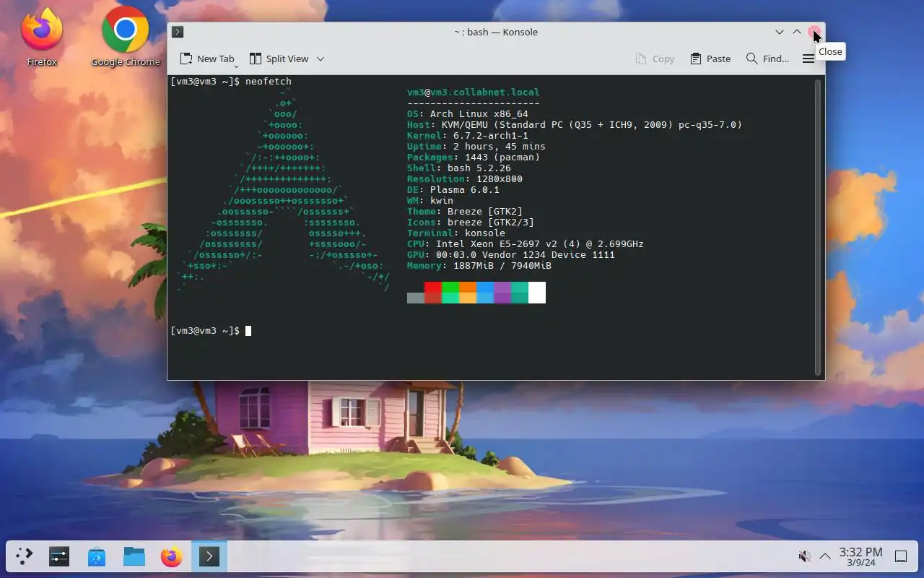Click the Konsole vertical scrollbar
Image resolution: width=924 pixels, height=578 pixels.
[x=818, y=228]
